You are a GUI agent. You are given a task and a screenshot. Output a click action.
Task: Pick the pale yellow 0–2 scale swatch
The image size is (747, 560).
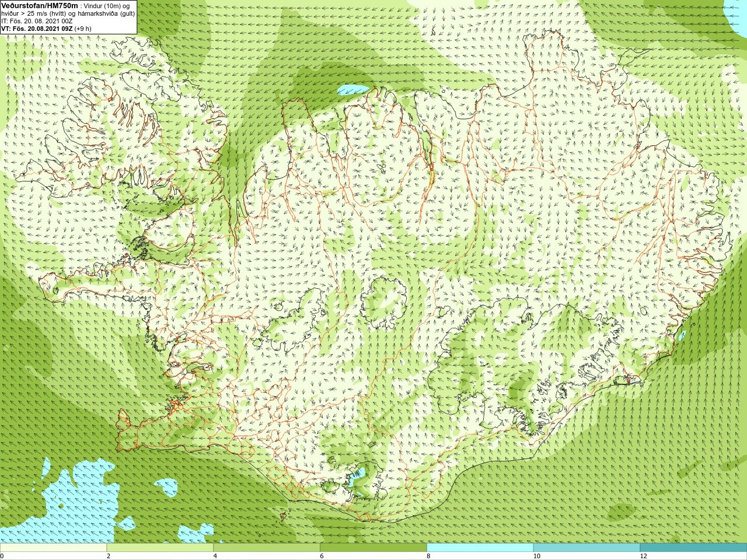click(x=54, y=548)
